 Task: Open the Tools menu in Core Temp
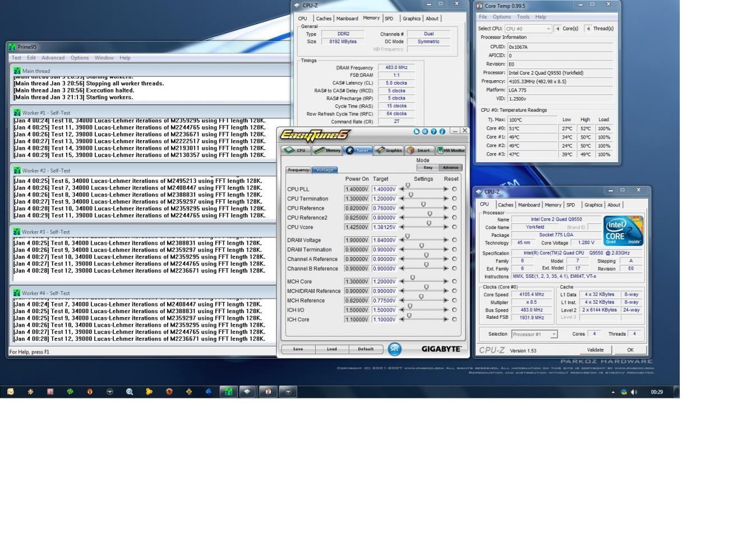coord(523,17)
